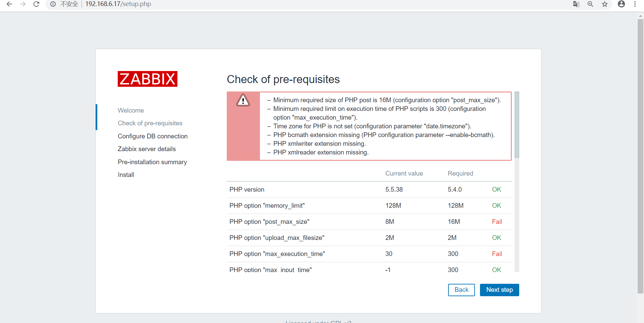The height and width of the screenshot is (323, 644).
Task: Click the '8M' current value
Action: coord(390,222)
